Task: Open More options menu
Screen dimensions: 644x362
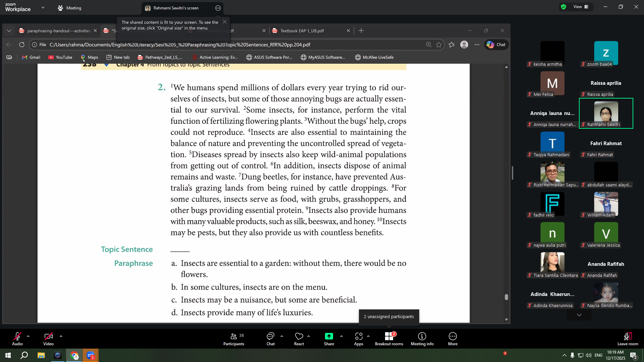Action: (453, 339)
